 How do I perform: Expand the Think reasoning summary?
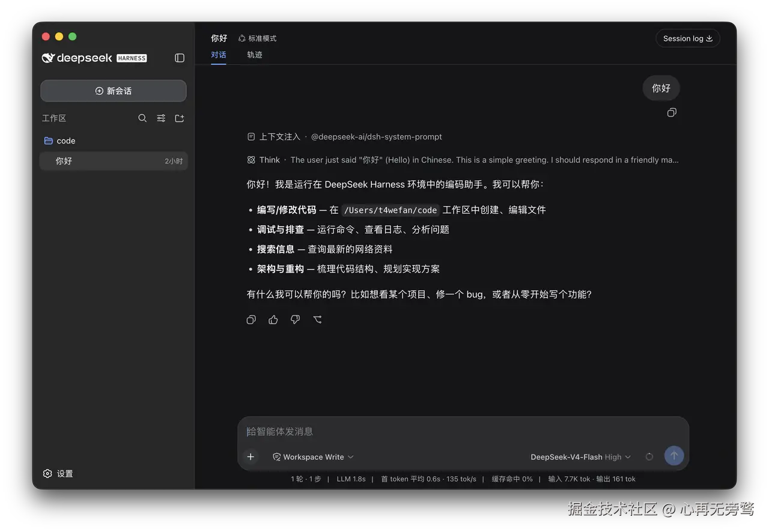tap(463, 160)
